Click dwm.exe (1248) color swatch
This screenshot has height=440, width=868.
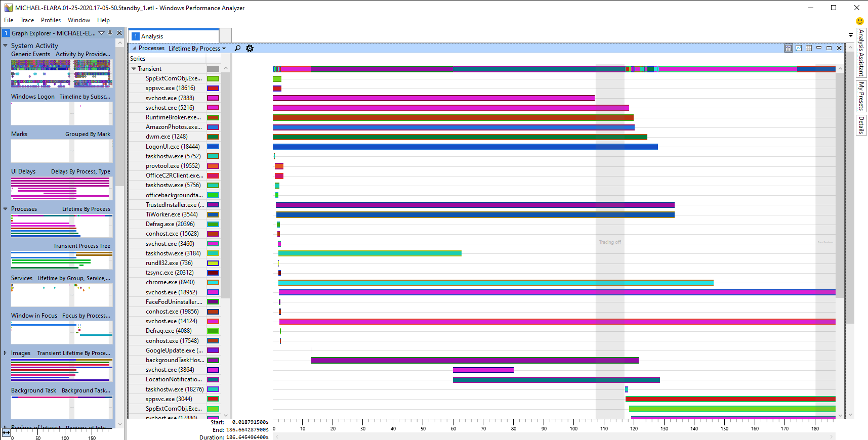[213, 137]
